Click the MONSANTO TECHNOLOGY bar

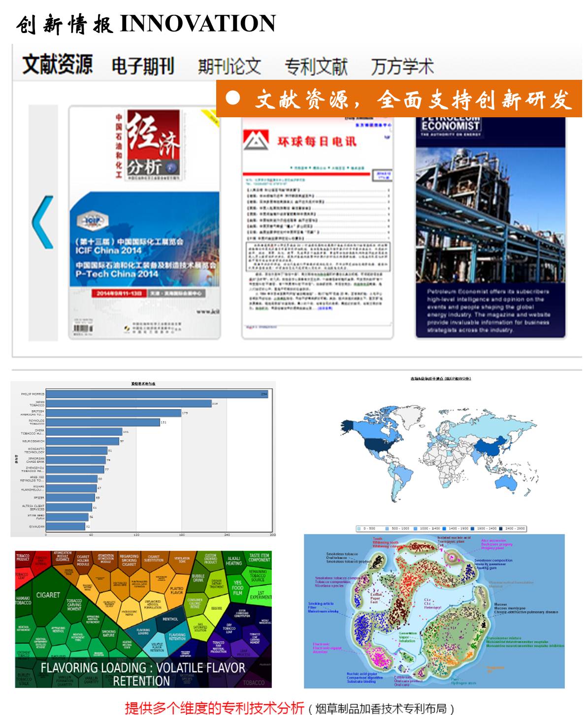tap(76, 450)
